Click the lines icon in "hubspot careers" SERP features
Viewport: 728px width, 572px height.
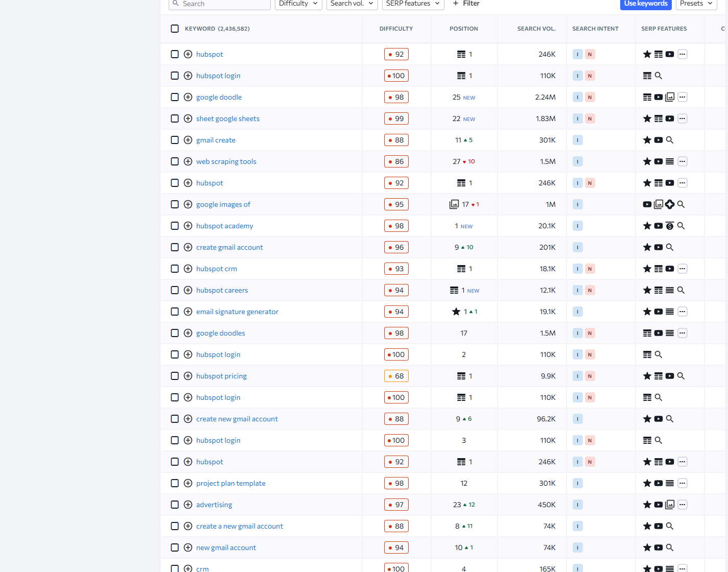pyautogui.click(x=670, y=290)
